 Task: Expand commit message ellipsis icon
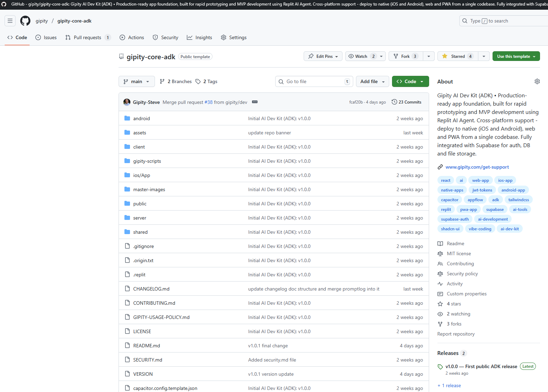click(x=255, y=102)
